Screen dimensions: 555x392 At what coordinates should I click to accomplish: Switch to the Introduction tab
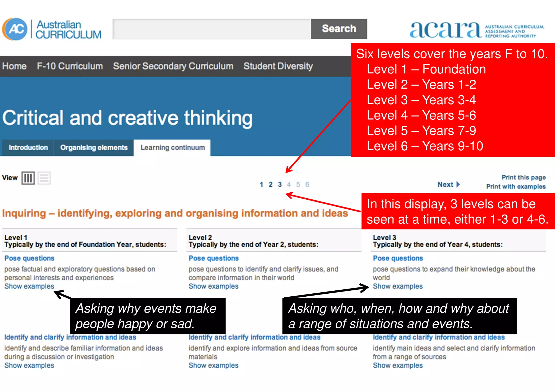pos(28,148)
